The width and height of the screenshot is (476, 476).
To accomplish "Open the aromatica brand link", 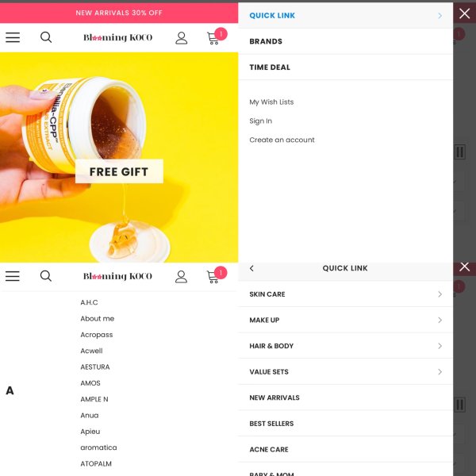I will 98,447.
